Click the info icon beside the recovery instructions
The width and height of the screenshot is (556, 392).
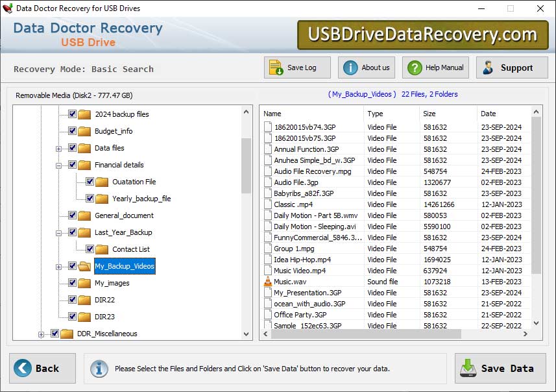click(x=99, y=369)
